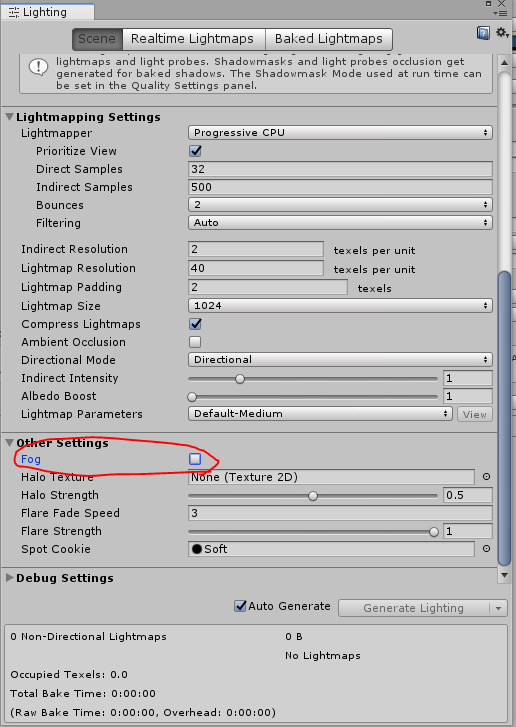Switch to the Realtime Lightmaps tab
This screenshot has width=516, height=727.
(192, 39)
